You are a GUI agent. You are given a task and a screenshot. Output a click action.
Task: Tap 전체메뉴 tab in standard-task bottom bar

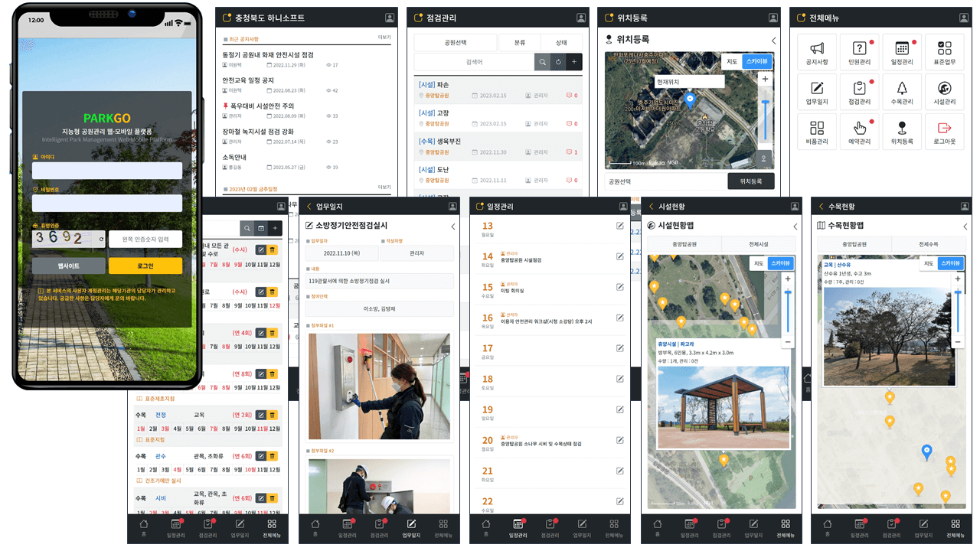tap(271, 528)
